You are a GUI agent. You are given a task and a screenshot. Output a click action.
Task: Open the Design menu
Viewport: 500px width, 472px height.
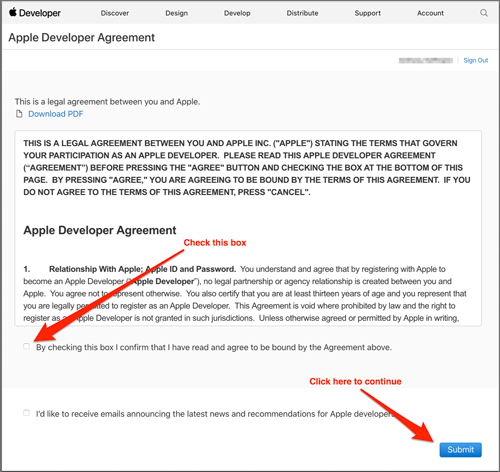tap(177, 13)
